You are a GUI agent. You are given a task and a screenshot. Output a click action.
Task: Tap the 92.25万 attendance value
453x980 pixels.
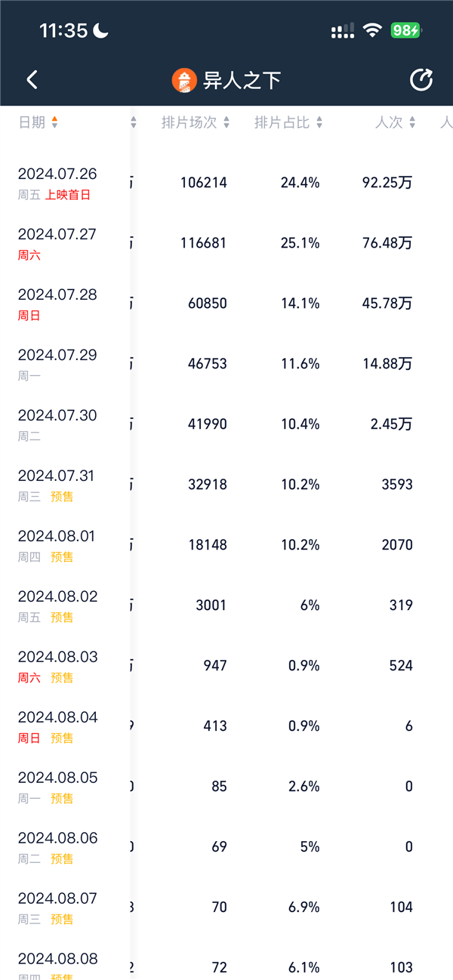[x=387, y=183]
